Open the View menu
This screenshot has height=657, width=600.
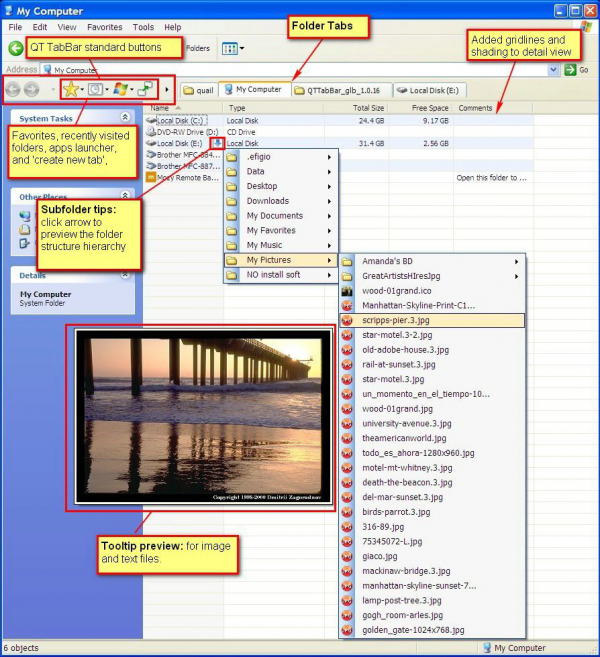[x=67, y=27]
